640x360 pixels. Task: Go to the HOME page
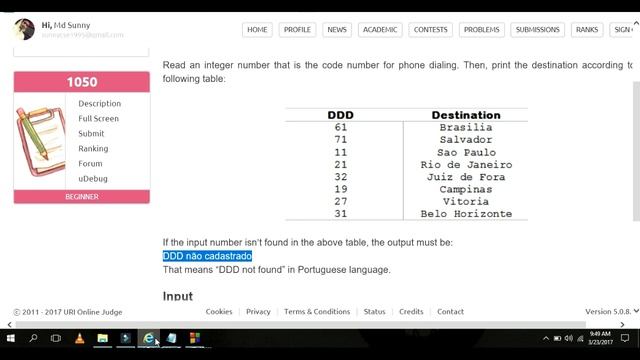pyautogui.click(x=257, y=30)
